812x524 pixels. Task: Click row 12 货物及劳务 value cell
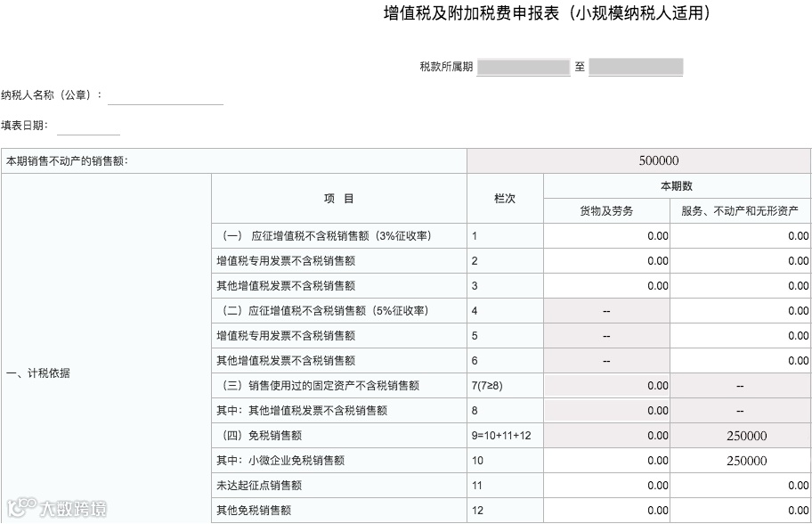point(606,510)
